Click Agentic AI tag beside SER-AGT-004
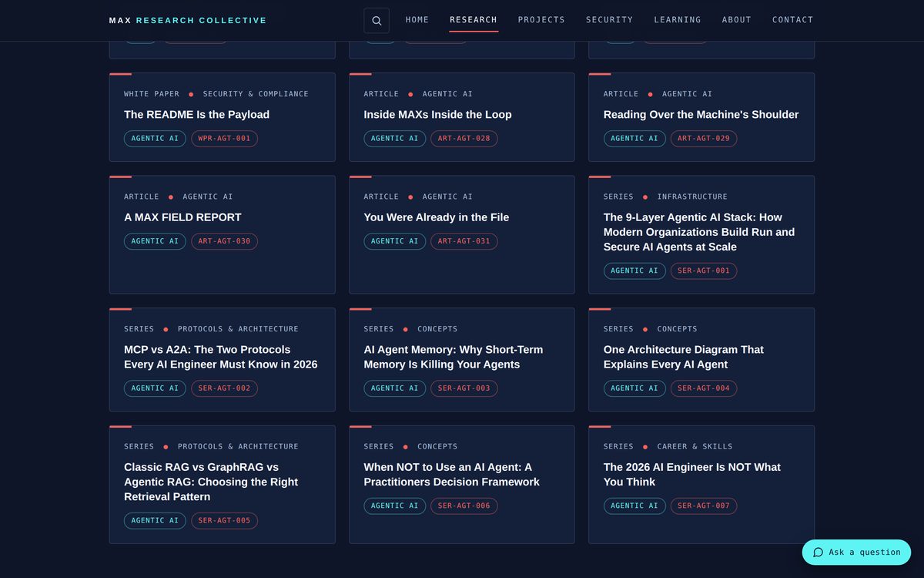 pyautogui.click(x=634, y=388)
